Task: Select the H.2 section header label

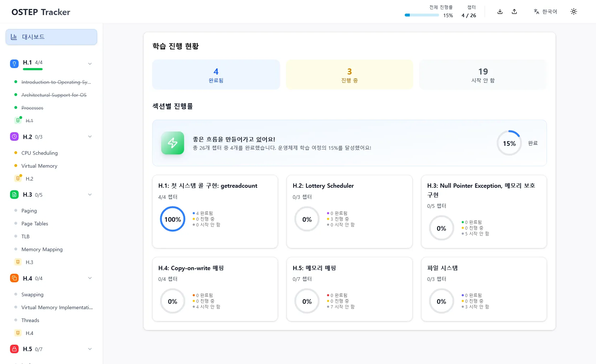Action: 28,137
